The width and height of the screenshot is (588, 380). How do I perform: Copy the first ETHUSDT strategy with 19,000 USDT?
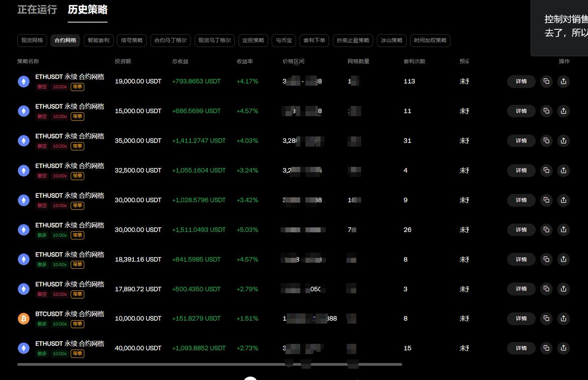(546, 82)
